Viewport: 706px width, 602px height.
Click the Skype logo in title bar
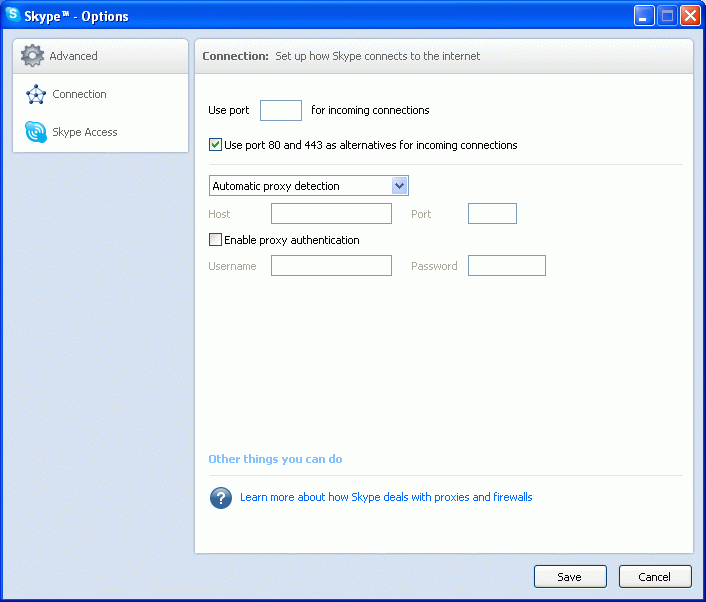(x=13, y=15)
